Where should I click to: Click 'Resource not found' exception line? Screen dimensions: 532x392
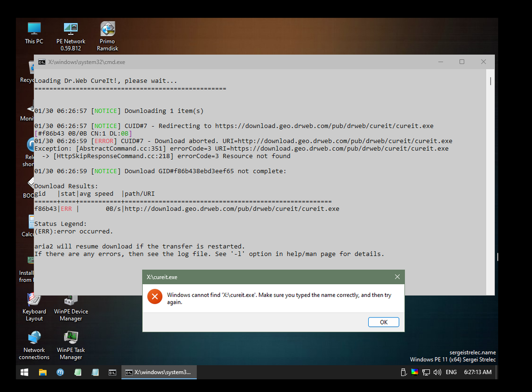click(x=166, y=156)
